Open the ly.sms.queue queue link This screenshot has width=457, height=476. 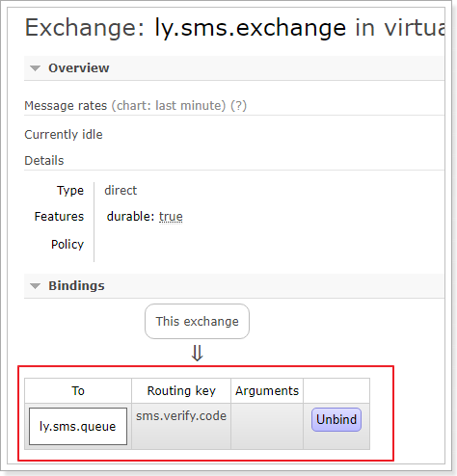[x=78, y=426]
